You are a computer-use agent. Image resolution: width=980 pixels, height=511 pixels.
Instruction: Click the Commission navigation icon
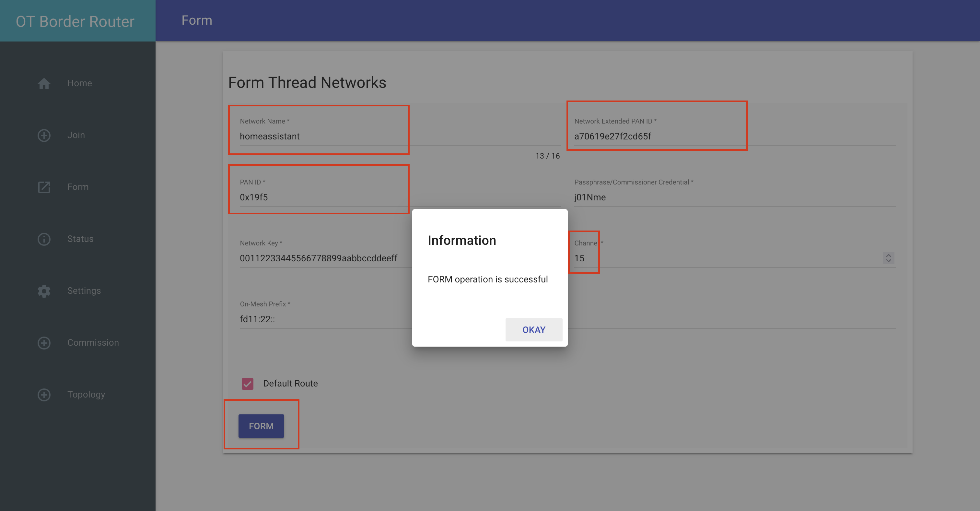click(x=44, y=342)
